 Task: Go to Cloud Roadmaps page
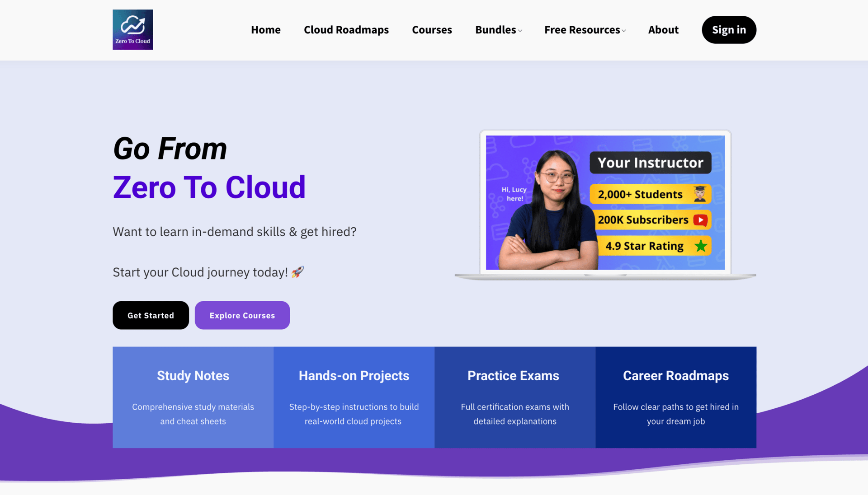coord(346,30)
